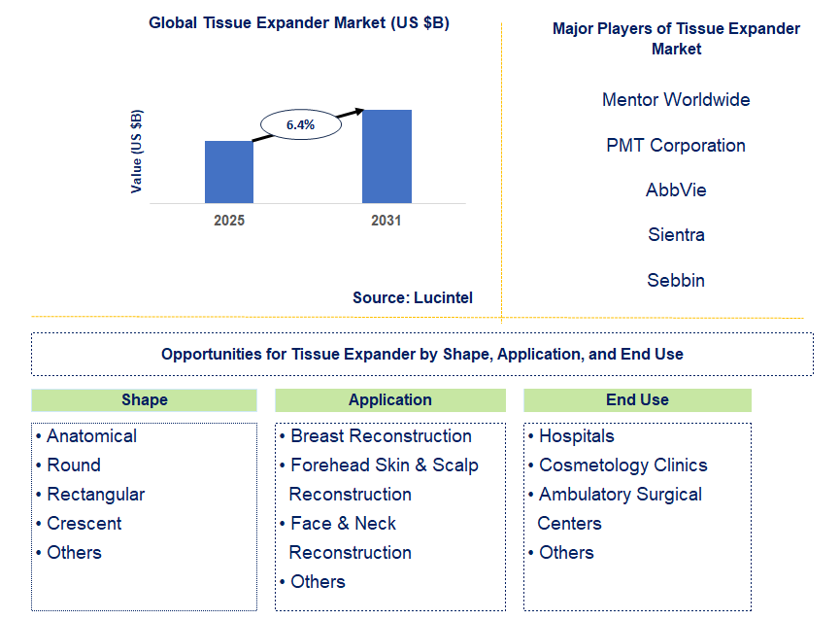
Task: Select the Sebbin entry
Action: 676,280
